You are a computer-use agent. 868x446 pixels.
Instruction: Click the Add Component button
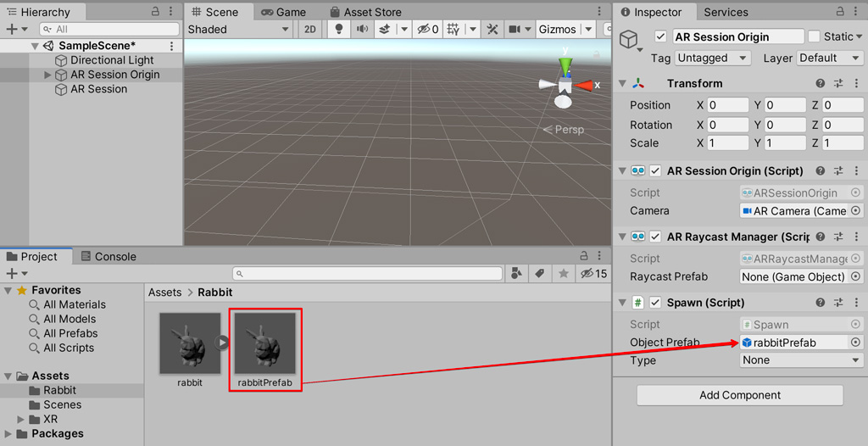coord(739,396)
